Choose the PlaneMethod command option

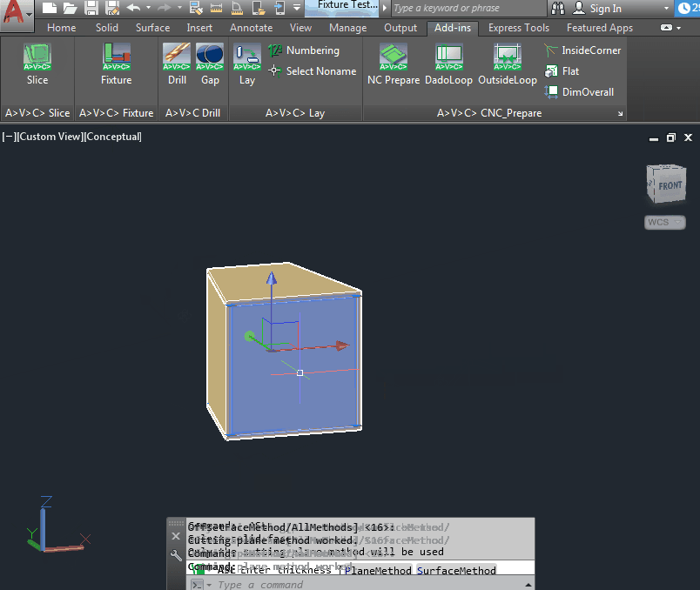(x=378, y=570)
